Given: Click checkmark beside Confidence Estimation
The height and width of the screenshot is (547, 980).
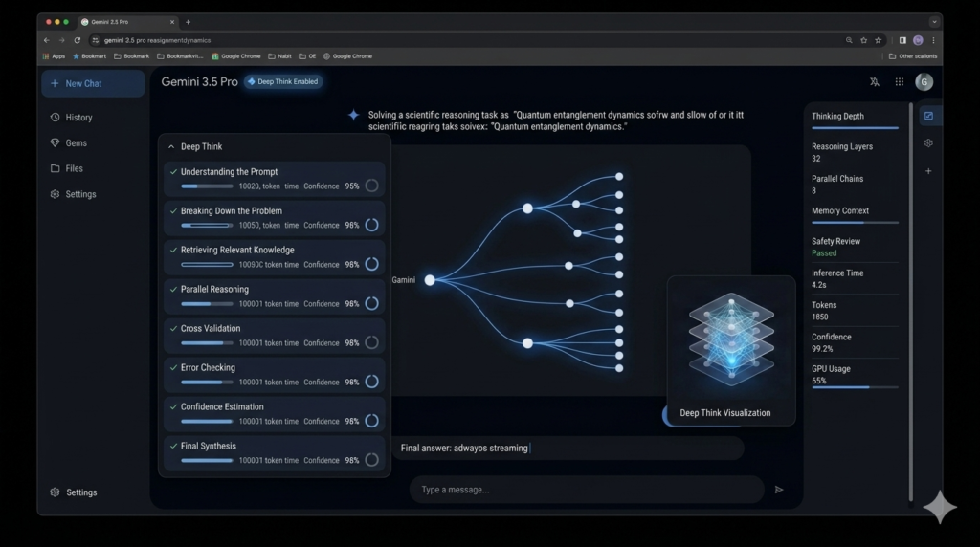Looking at the screenshot, I should pyautogui.click(x=174, y=406).
